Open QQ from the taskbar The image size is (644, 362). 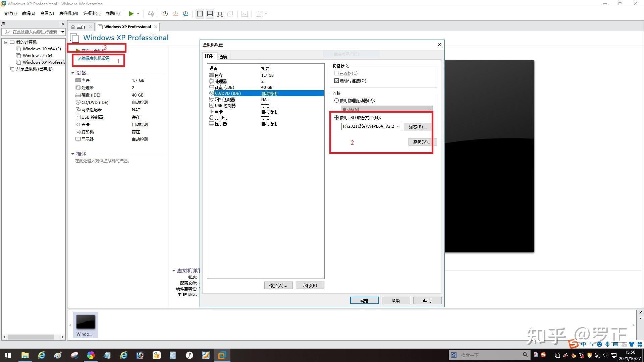pos(574,356)
